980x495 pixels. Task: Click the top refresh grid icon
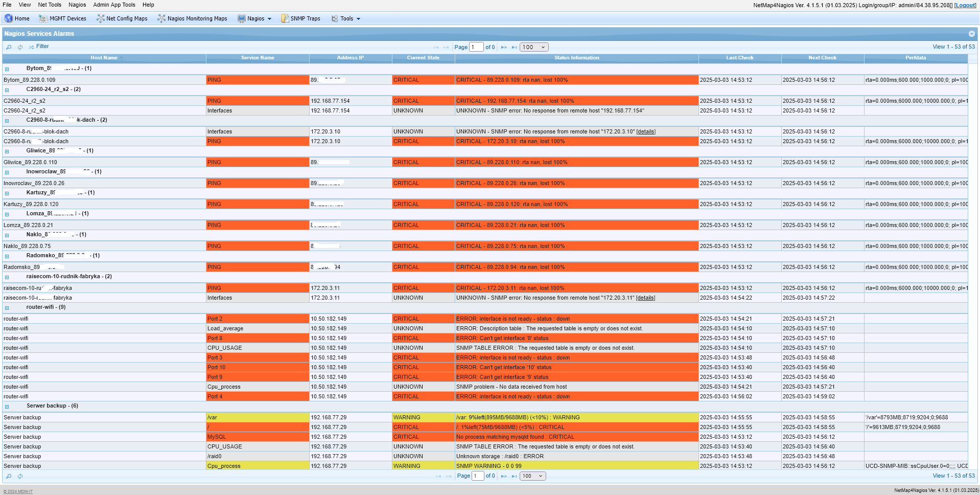20,47
